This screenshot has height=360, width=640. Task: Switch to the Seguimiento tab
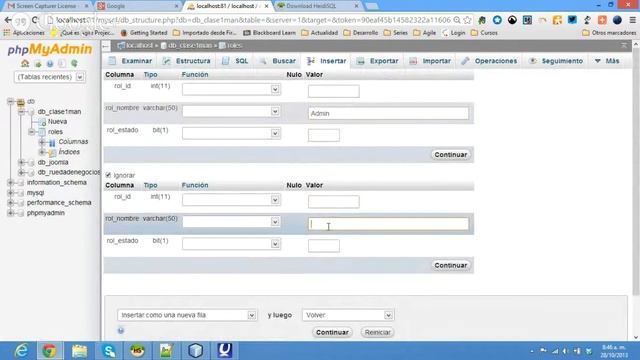(556, 61)
